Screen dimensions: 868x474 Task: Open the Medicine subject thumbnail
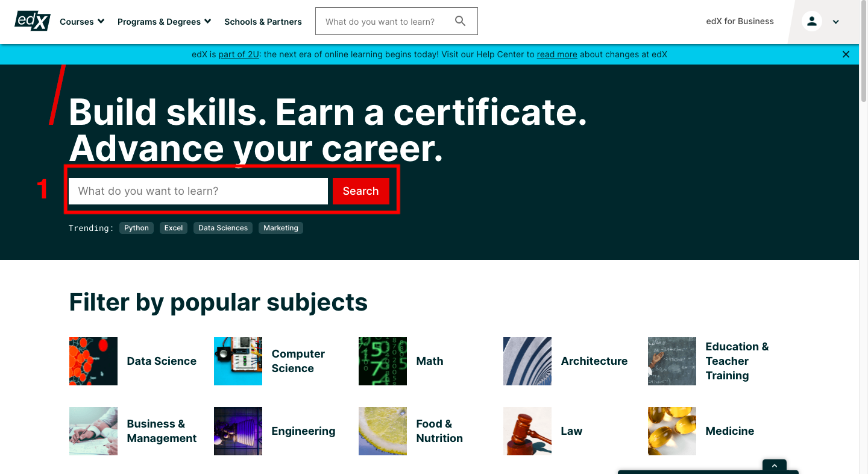[672, 431]
